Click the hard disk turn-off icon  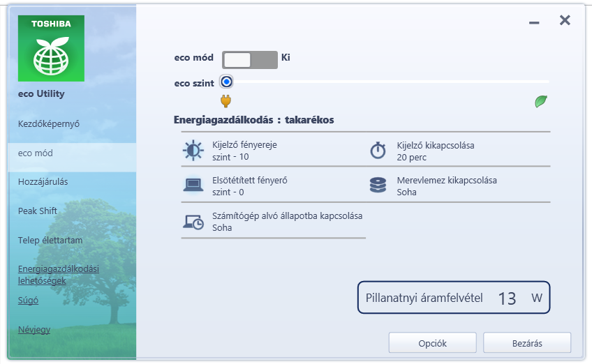point(378,185)
